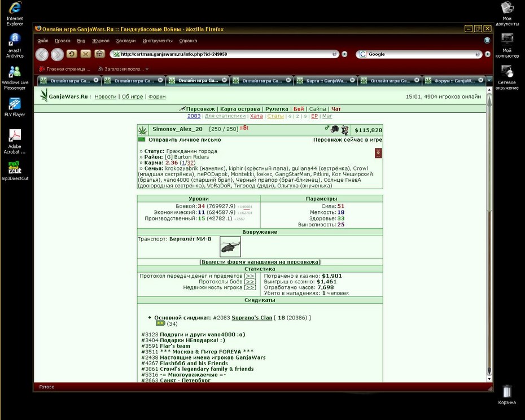Click the syndicate rank badge with stars
The image size is (525, 420).
click(x=160, y=323)
